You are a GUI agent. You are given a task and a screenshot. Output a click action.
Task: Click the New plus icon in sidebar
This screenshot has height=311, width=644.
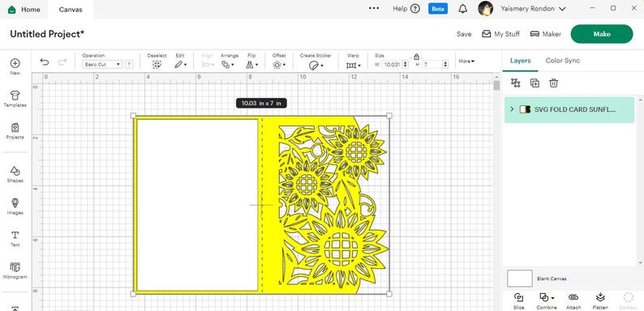[x=15, y=63]
